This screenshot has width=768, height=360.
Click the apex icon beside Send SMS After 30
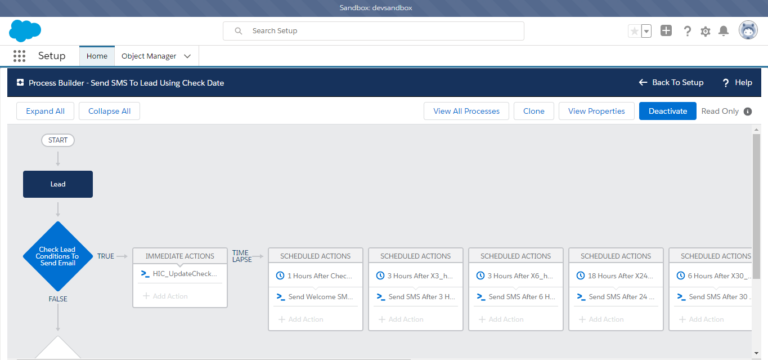(x=681, y=296)
